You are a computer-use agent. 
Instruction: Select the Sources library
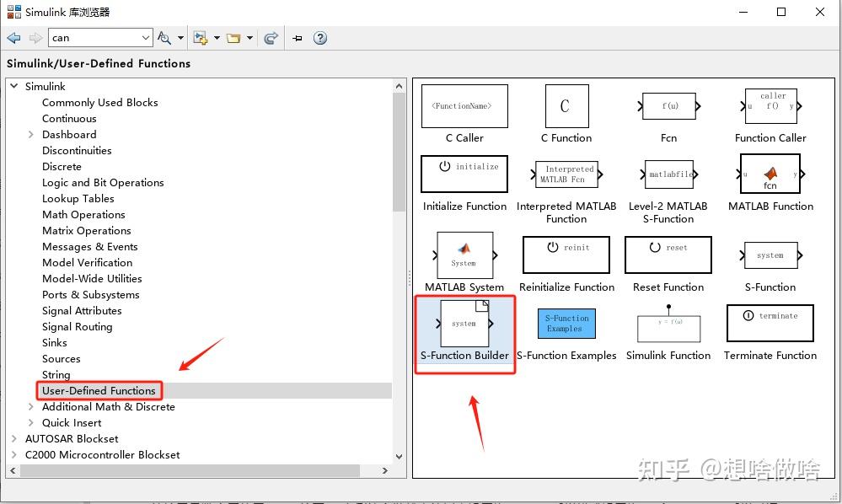[62, 359]
